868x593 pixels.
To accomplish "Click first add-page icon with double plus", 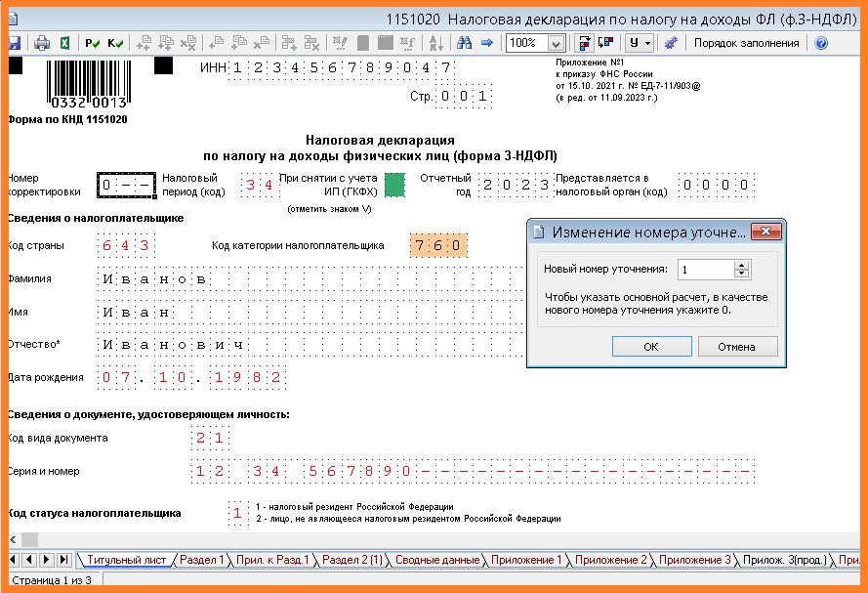I will click(144, 43).
